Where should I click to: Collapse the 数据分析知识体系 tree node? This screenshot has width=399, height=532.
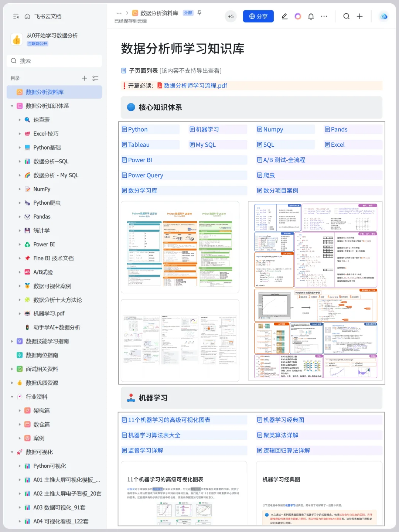click(x=12, y=106)
